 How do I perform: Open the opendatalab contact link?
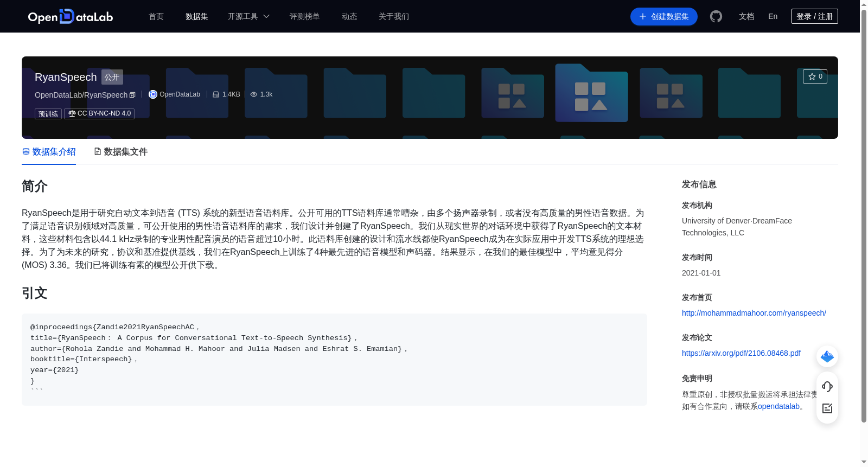click(778, 406)
